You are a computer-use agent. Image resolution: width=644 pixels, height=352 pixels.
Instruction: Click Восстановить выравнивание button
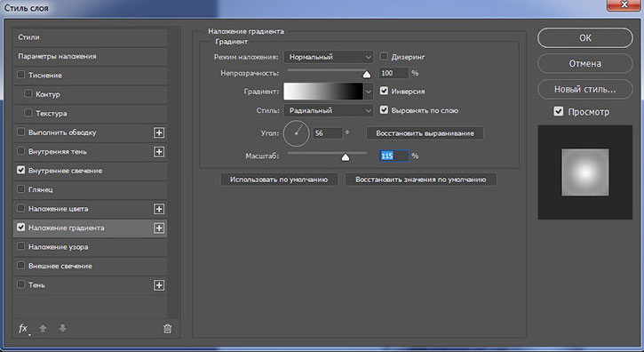point(425,133)
